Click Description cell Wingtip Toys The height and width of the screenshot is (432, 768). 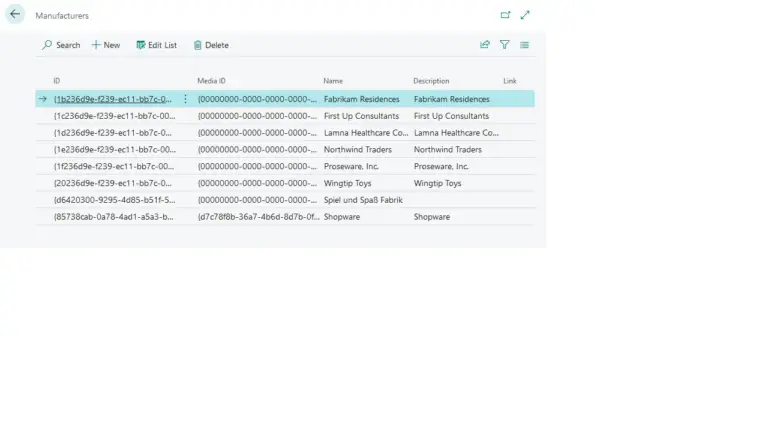click(x=437, y=183)
